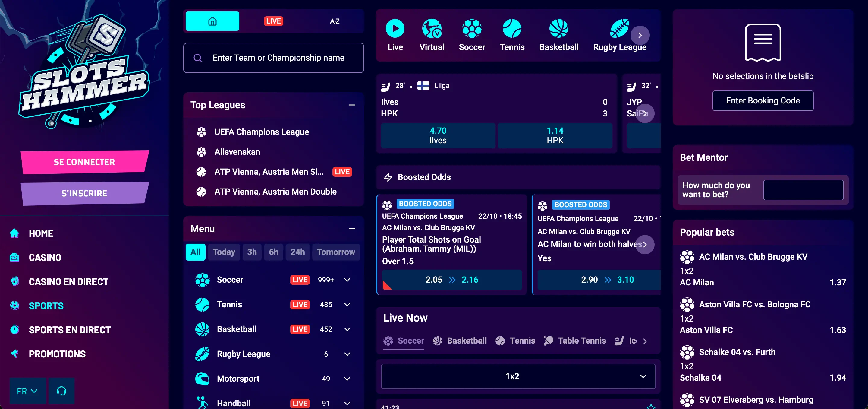868x409 pixels.
Task: Click the Handball player icon in Menu
Action: tap(202, 403)
